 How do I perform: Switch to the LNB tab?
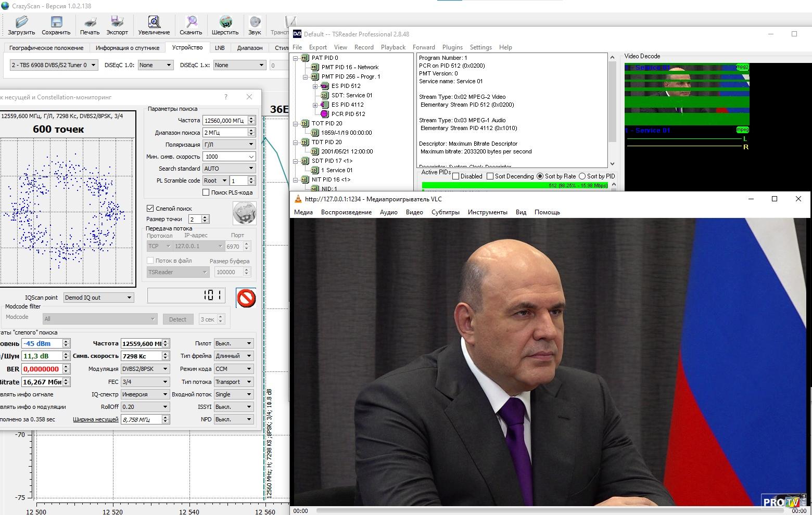[220, 48]
